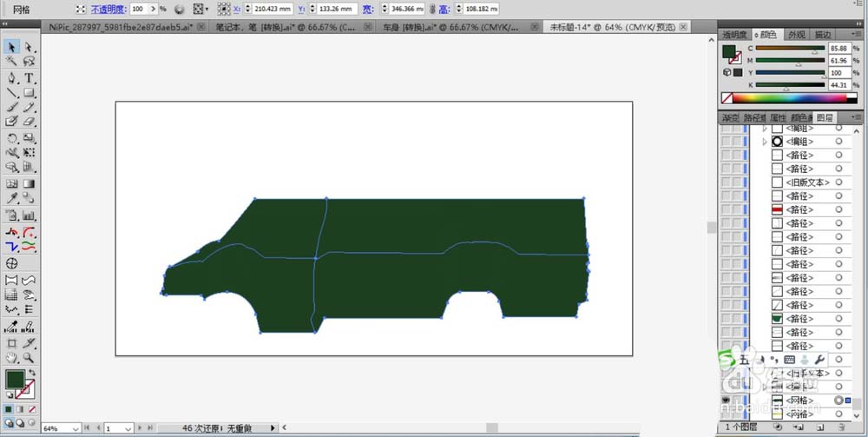Select the Gradient tool
Image resolution: width=868 pixels, height=437 pixels.
[x=29, y=183]
